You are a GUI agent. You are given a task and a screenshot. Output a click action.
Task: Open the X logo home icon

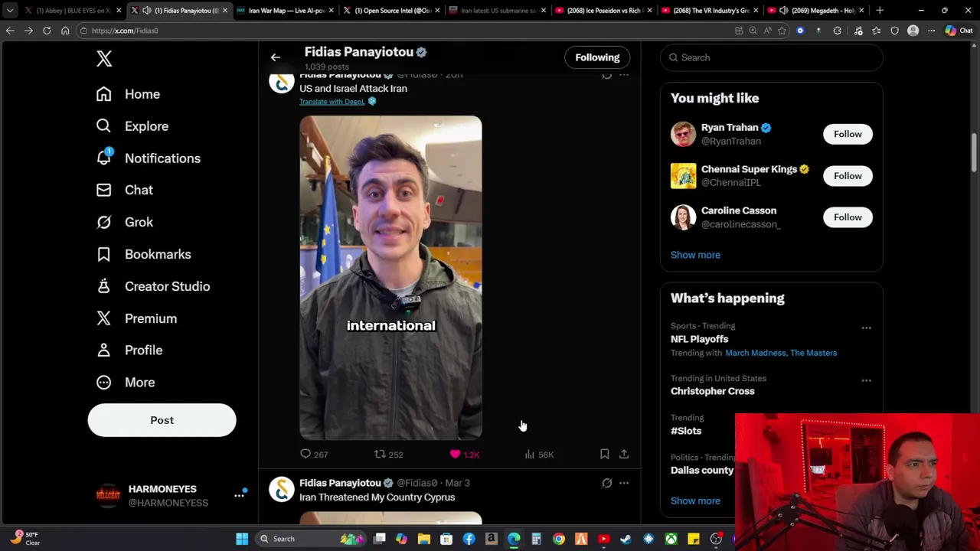(104, 59)
